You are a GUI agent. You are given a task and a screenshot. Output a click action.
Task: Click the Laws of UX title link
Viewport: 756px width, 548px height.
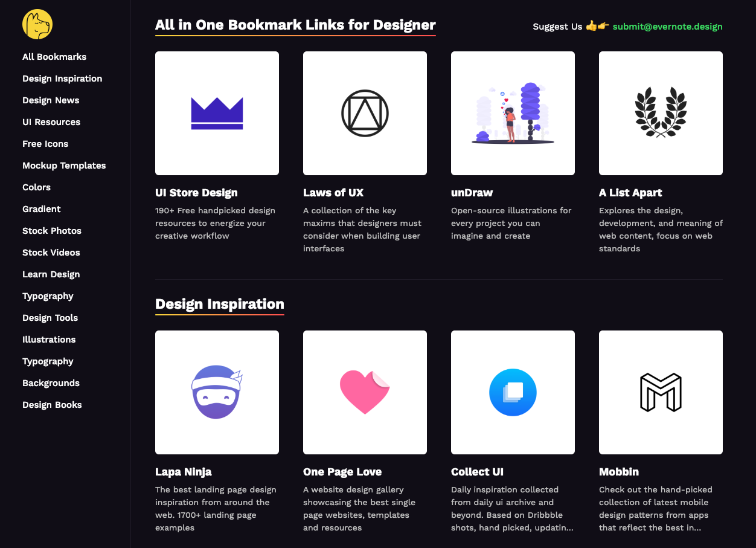pyautogui.click(x=333, y=193)
